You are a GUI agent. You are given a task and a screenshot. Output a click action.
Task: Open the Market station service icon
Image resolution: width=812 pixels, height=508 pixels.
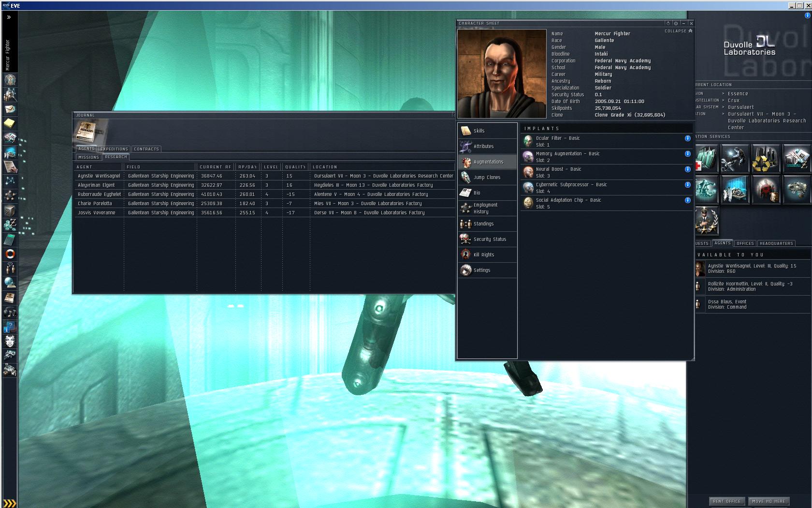[797, 159]
